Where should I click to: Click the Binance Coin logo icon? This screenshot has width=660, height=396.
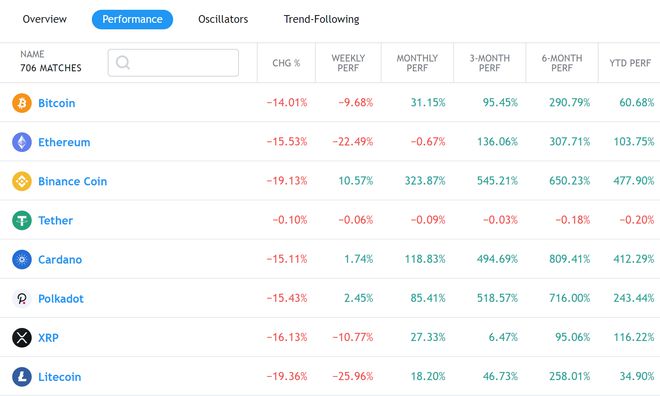22,181
